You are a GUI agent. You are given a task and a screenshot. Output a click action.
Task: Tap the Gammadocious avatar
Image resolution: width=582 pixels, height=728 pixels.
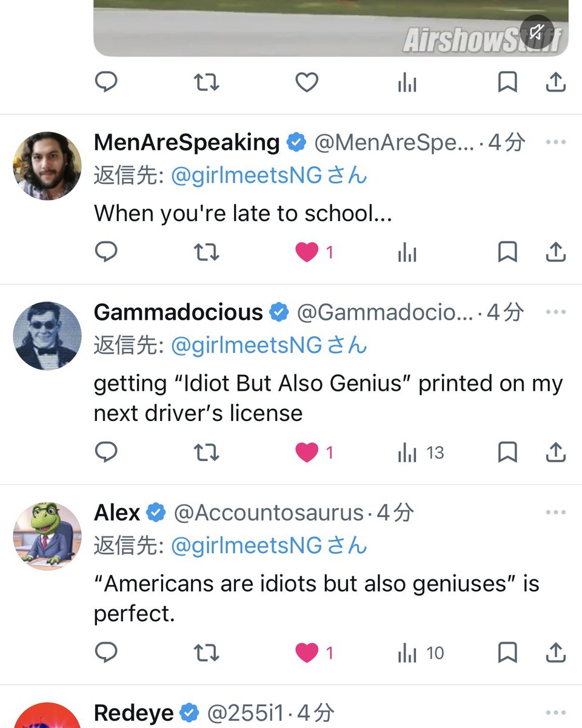[x=47, y=335]
